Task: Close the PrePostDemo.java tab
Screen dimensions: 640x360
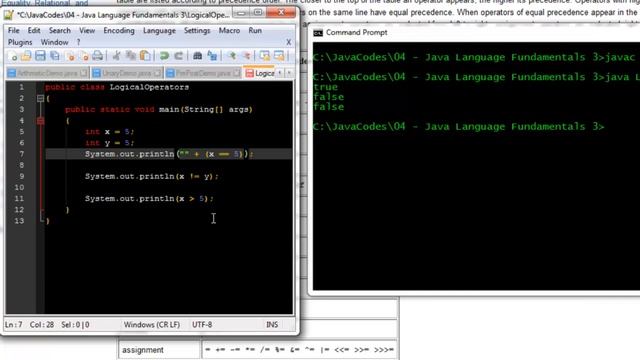Action: pos(237,73)
